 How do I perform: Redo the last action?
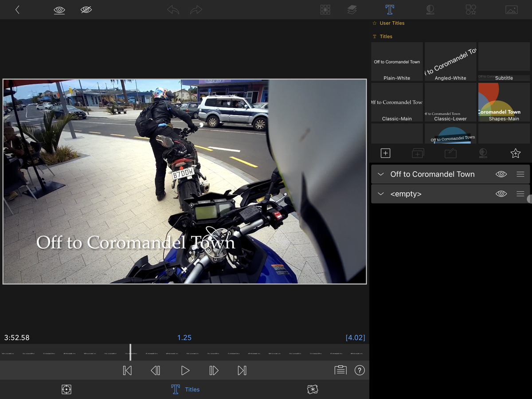(196, 10)
